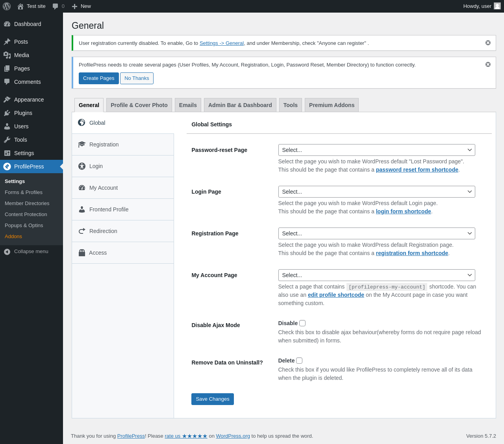This screenshot has width=504, height=444.
Task: Click the No Thanks button
Action: tap(137, 78)
